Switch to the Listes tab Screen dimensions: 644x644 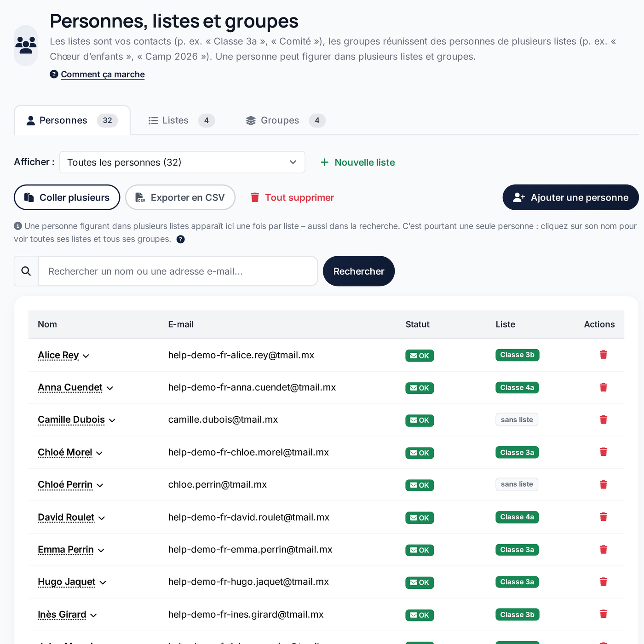[x=181, y=121]
